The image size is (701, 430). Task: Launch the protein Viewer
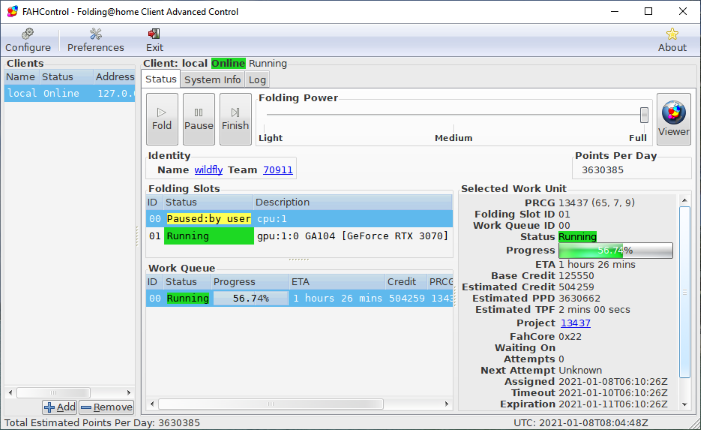point(673,119)
